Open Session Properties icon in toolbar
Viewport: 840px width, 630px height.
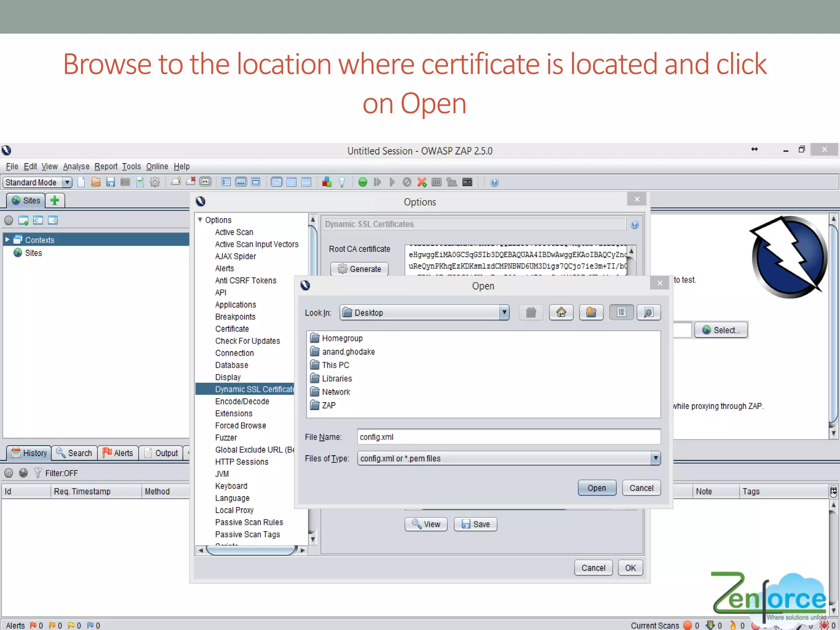click(x=140, y=182)
